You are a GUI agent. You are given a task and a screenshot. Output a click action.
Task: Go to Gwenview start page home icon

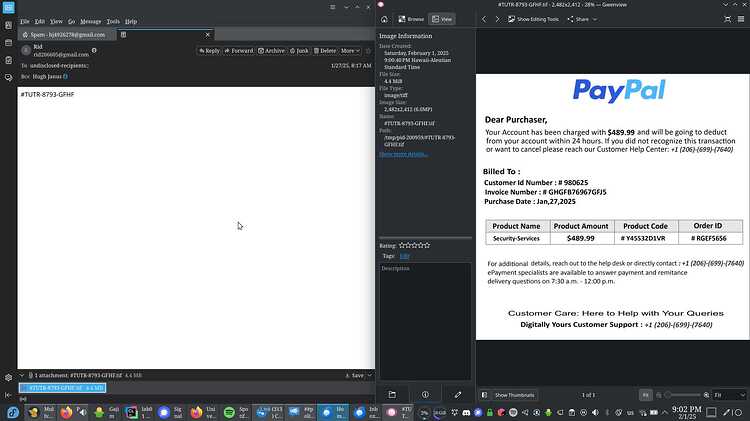tap(384, 19)
